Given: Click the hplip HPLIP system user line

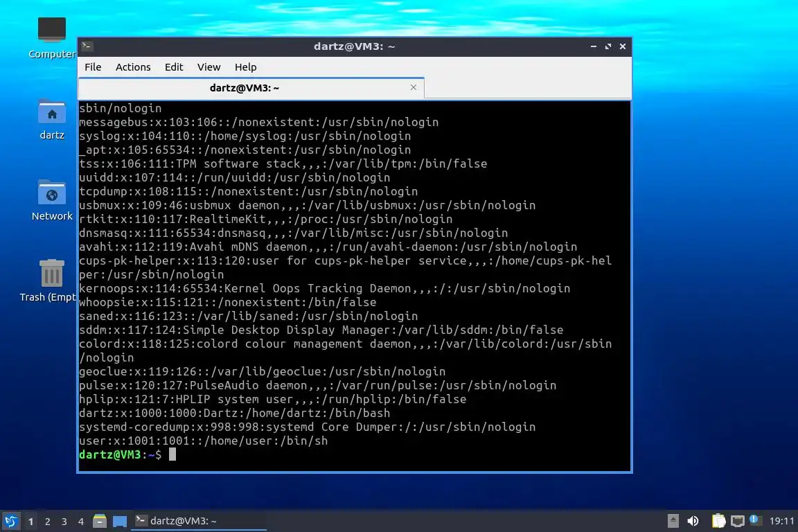Looking at the screenshot, I should [273, 399].
